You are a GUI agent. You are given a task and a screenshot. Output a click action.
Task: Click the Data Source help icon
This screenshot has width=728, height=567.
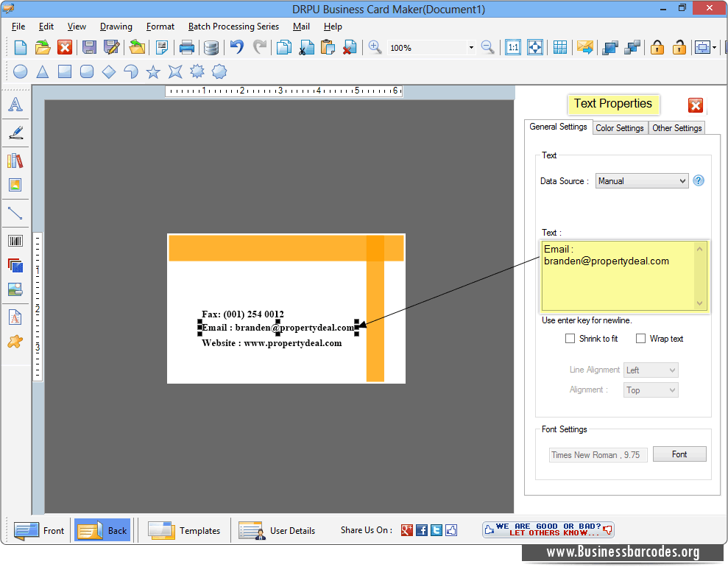(x=699, y=180)
